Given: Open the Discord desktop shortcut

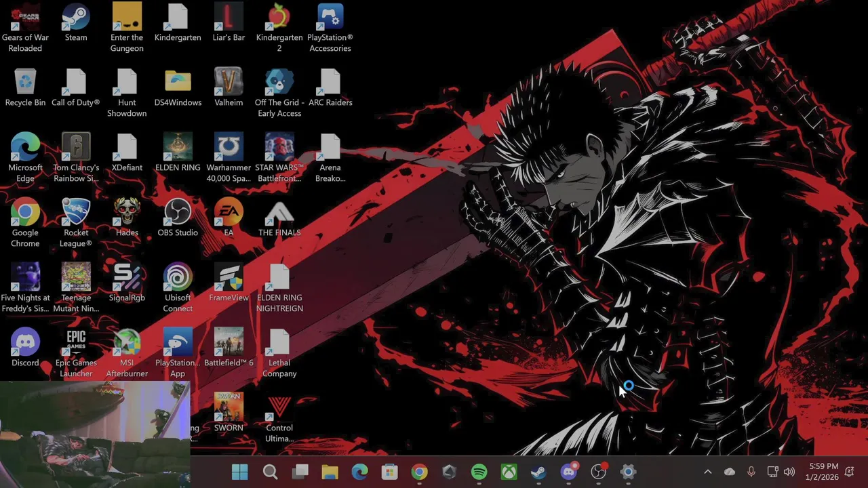Looking at the screenshot, I should pyautogui.click(x=25, y=348).
